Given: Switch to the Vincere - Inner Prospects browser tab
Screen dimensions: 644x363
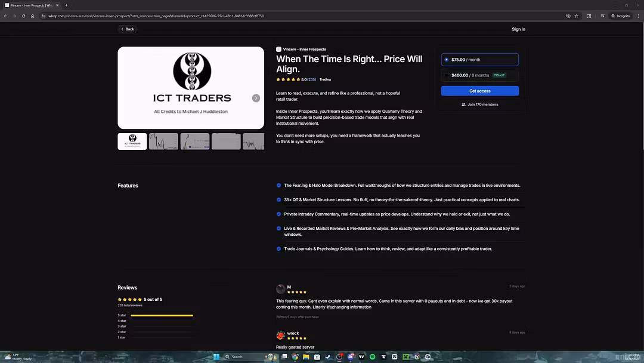Looking at the screenshot, I should tap(30, 5).
